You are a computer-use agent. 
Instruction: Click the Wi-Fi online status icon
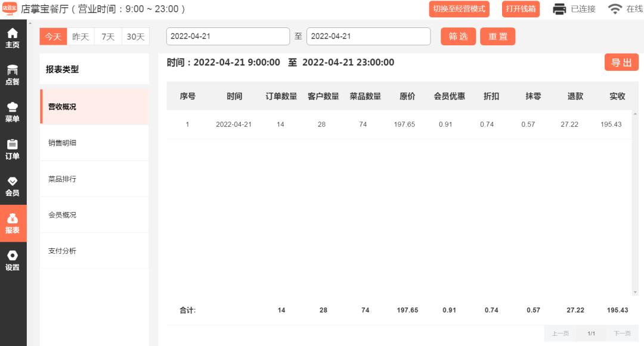click(615, 9)
